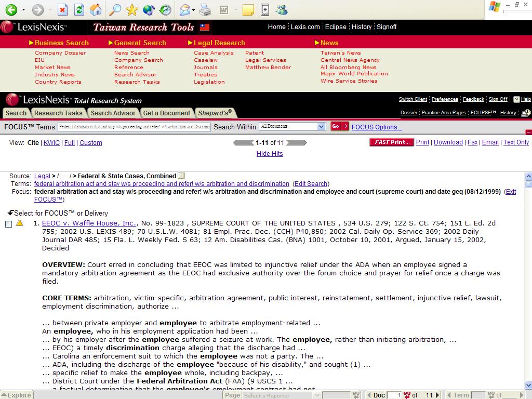Click the next Doc arrow in bottom bar
This screenshot has width=532, height=399.
pyautogui.click(x=437, y=395)
